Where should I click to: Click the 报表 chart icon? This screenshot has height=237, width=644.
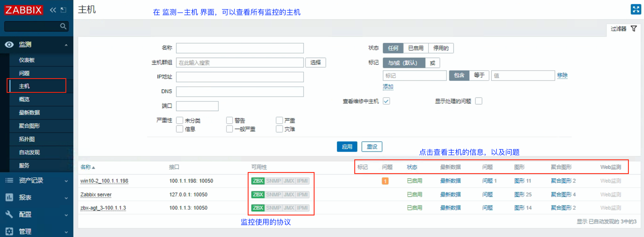coord(9,197)
